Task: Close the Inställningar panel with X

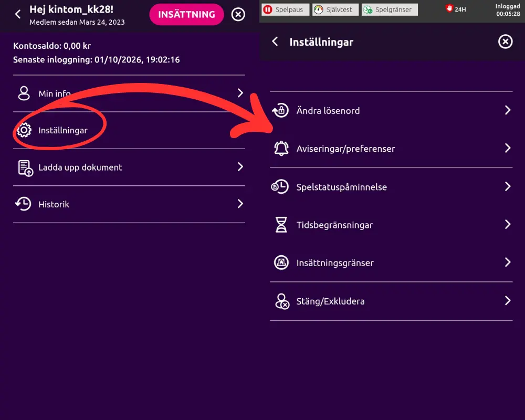Action: point(505,42)
